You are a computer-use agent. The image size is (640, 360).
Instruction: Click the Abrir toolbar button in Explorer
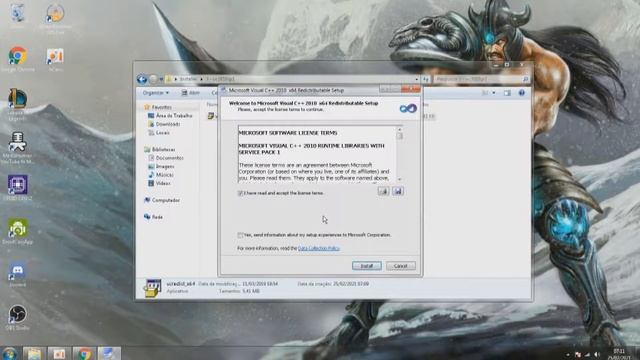pyautogui.click(x=191, y=93)
